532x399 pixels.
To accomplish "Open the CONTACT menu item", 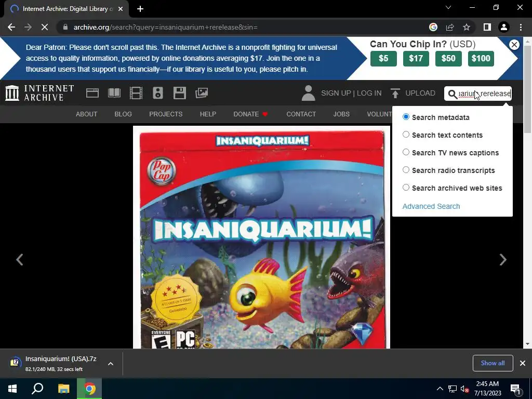I will pyautogui.click(x=301, y=114).
